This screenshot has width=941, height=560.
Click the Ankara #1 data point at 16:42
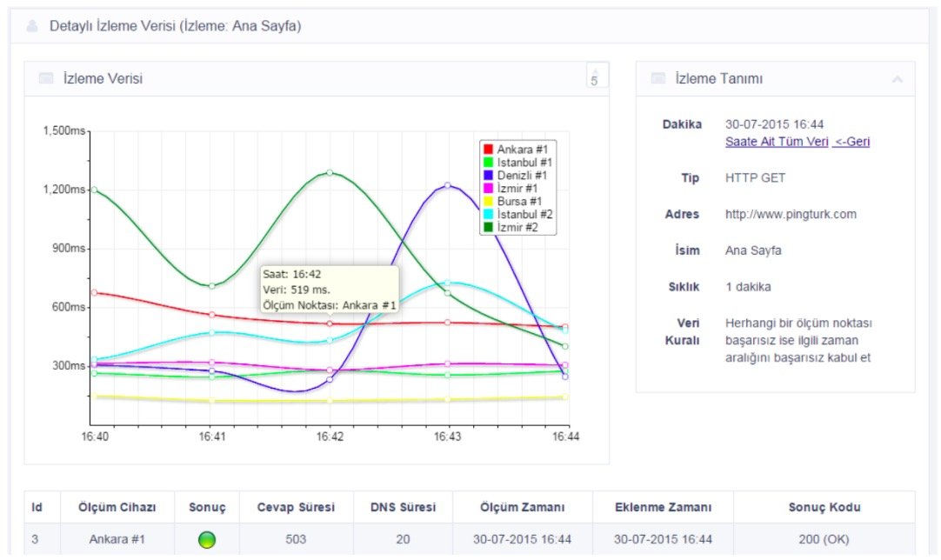[330, 323]
